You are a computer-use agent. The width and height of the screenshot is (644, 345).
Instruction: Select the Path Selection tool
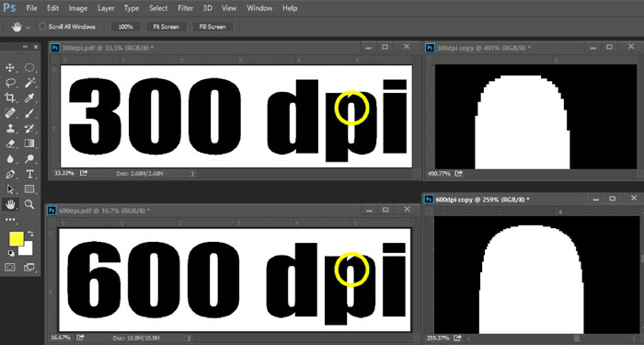click(10, 189)
